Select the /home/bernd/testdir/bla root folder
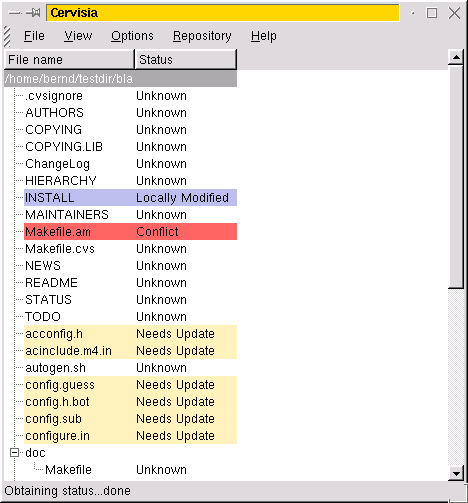Viewport: 468px width, 503px height. coord(120,79)
